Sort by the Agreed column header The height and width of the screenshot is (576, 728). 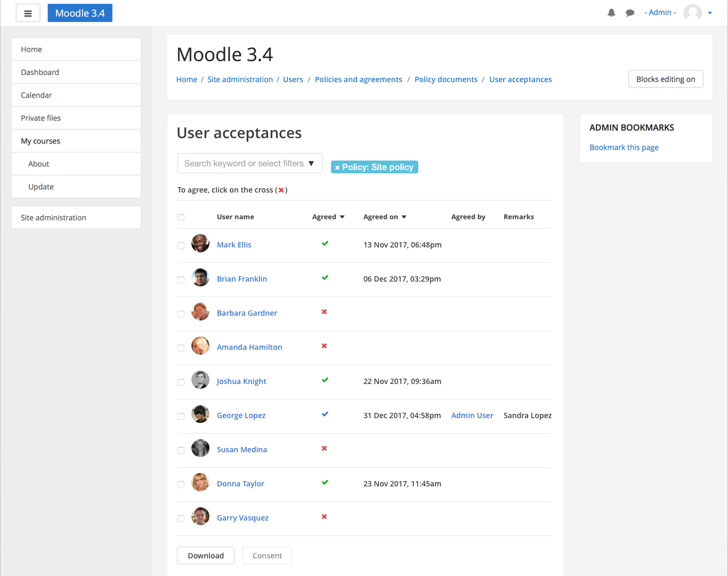tap(328, 217)
